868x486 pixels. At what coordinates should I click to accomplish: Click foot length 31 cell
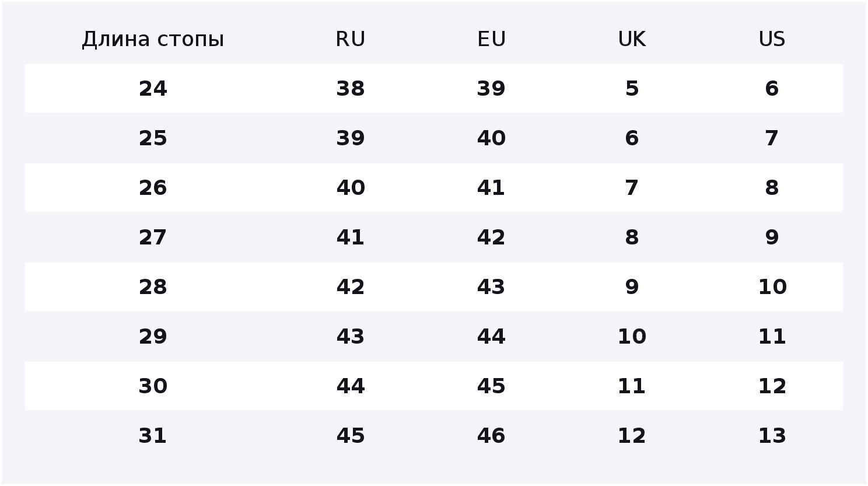[x=153, y=436]
